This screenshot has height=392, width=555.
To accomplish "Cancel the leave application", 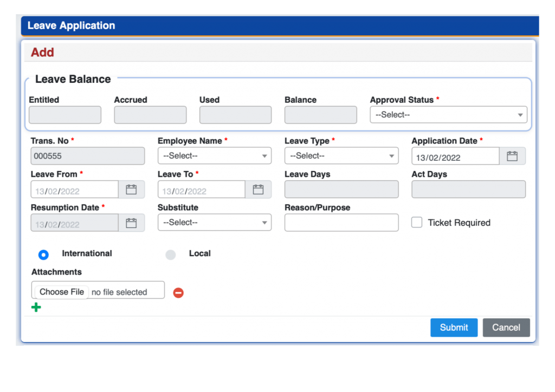I will click(x=506, y=327).
